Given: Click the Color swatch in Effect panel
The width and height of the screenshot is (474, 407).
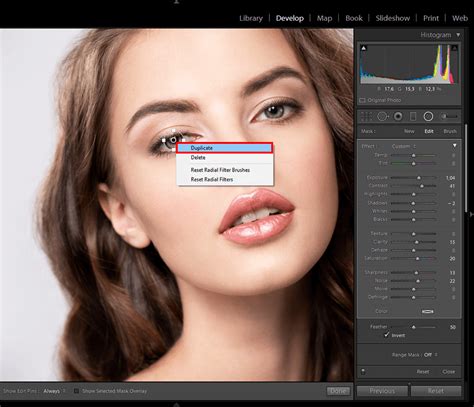Looking at the screenshot, I should (428, 311).
